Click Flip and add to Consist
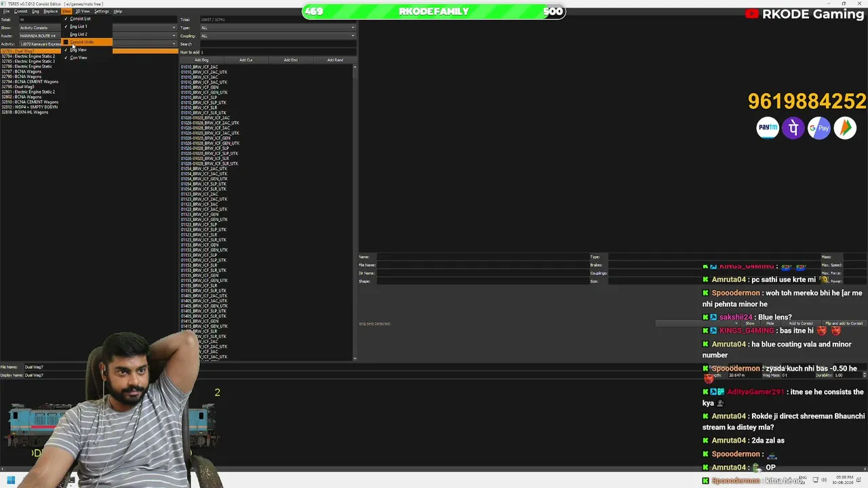This screenshot has height=488, width=868. [x=844, y=323]
